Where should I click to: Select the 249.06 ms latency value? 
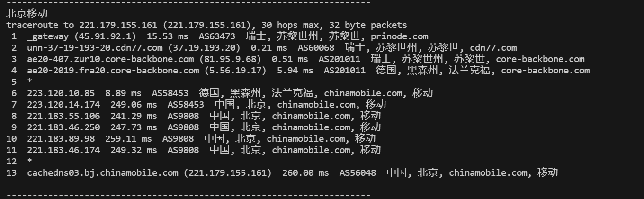pyautogui.click(x=131, y=105)
